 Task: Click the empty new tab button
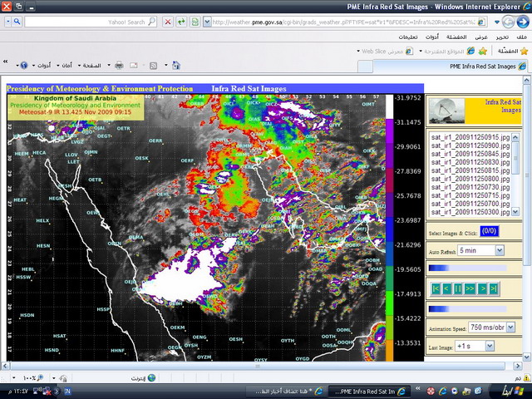tap(366, 66)
